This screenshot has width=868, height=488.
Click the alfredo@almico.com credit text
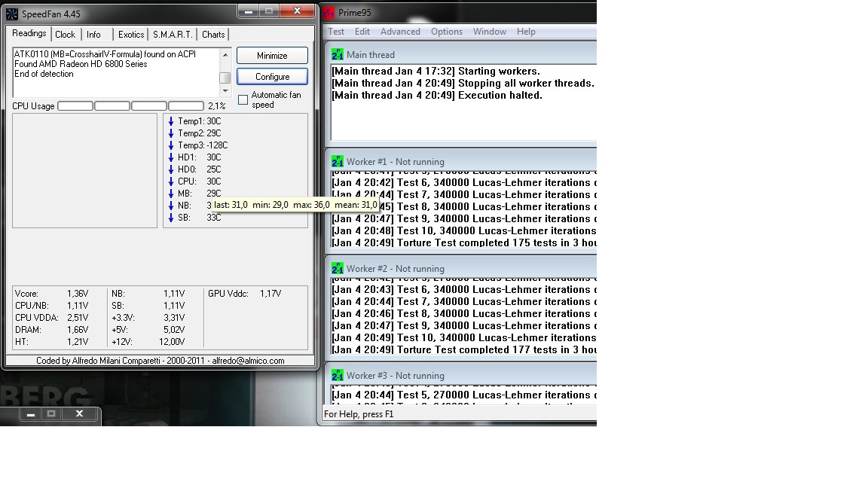click(248, 361)
